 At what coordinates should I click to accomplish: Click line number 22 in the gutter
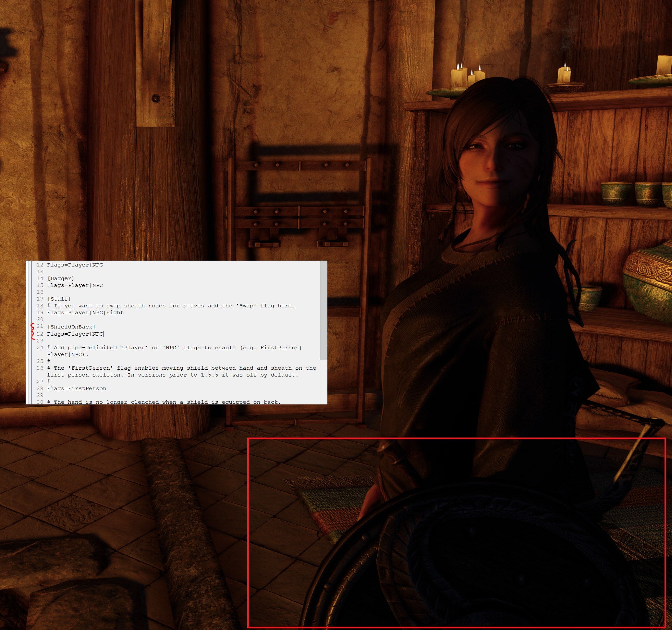tap(40, 334)
